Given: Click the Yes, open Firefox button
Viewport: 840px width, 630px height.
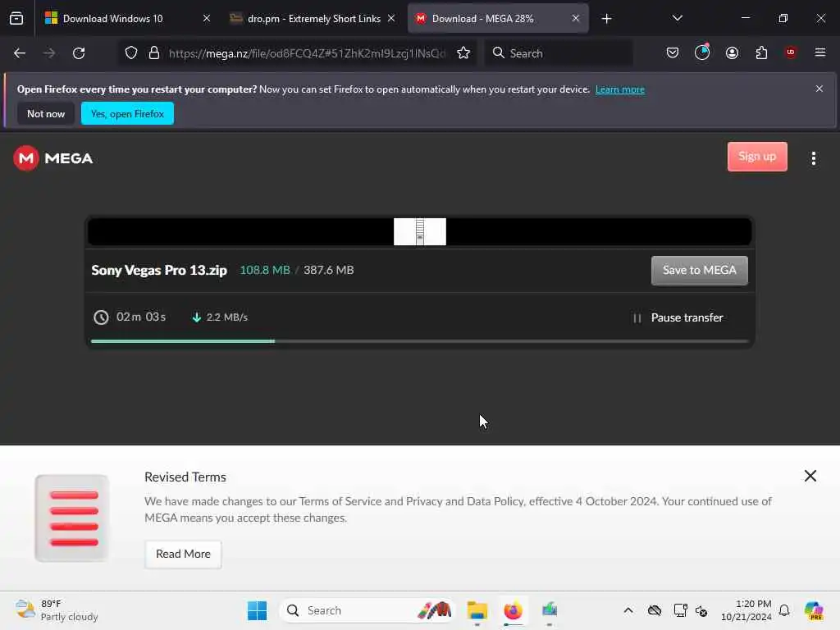Looking at the screenshot, I should click(127, 113).
